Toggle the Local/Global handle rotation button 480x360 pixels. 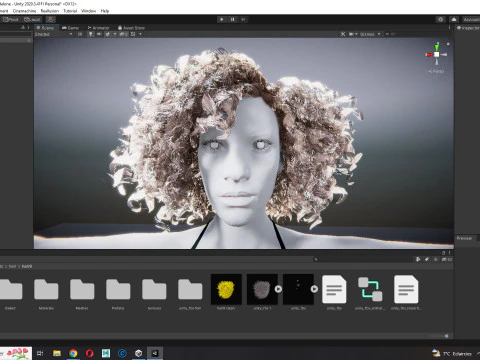(32, 19)
